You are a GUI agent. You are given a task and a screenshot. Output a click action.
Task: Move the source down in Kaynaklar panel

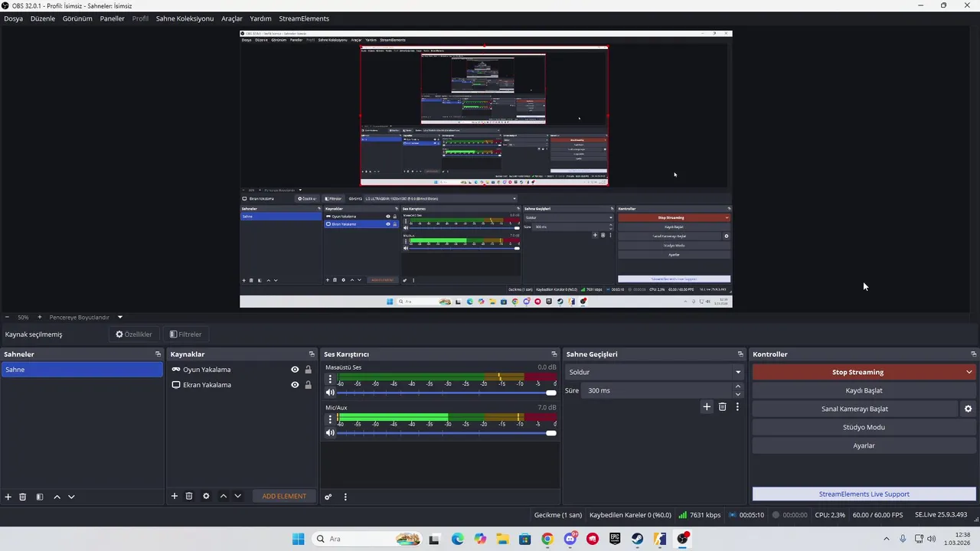[237, 496]
